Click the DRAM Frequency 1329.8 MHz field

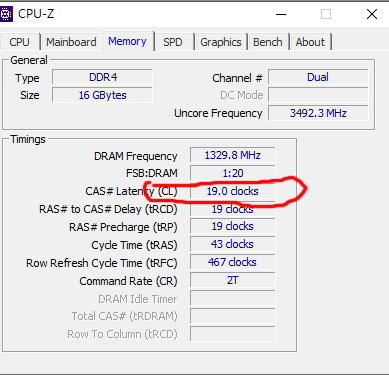[x=233, y=155]
